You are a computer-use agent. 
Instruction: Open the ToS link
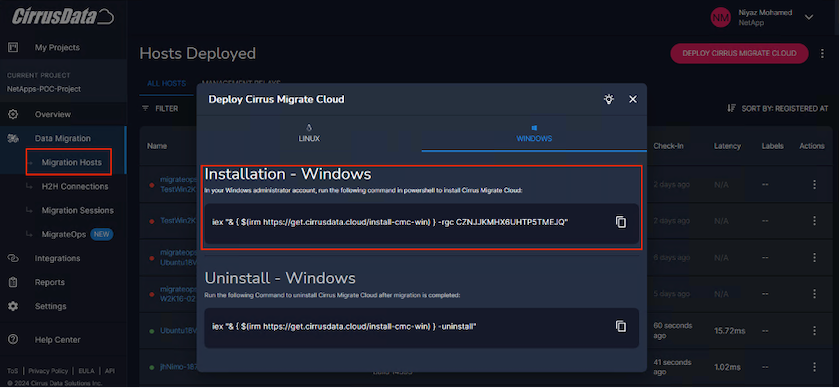point(12,371)
